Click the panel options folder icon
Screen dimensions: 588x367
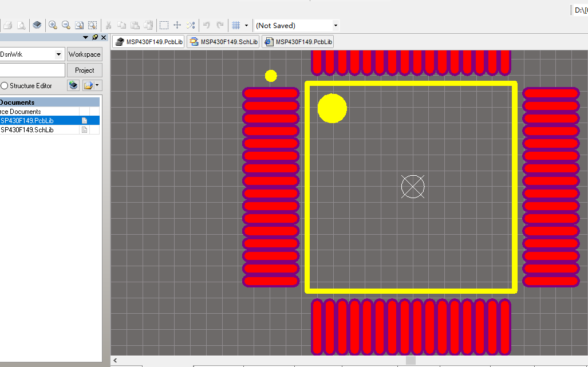pos(89,85)
